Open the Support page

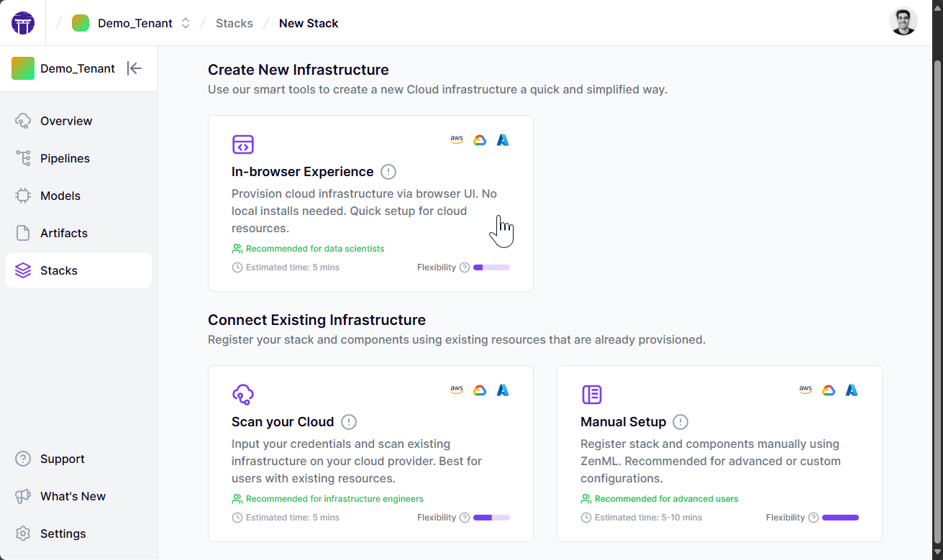[x=62, y=459]
